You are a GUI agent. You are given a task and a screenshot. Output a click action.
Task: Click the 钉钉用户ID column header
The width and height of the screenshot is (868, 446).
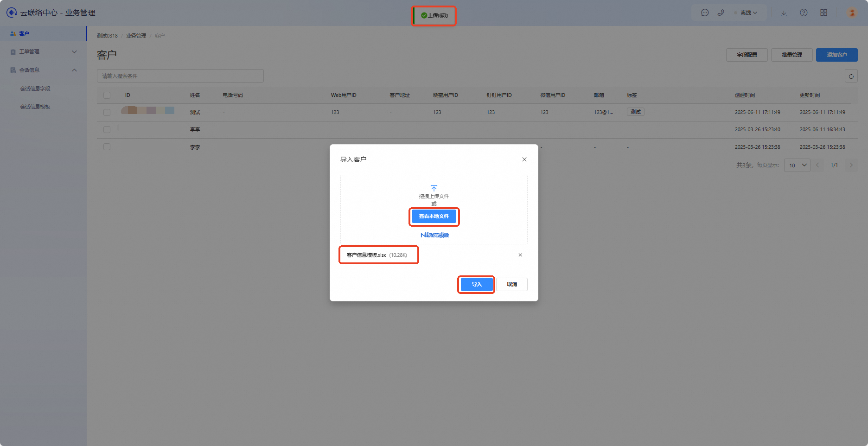click(499, 95)
